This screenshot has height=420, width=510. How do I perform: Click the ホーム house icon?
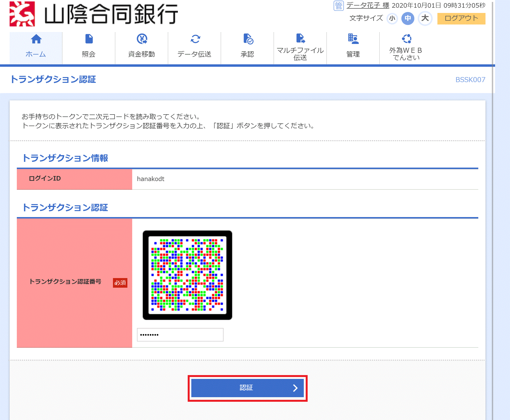pos(36,39)
